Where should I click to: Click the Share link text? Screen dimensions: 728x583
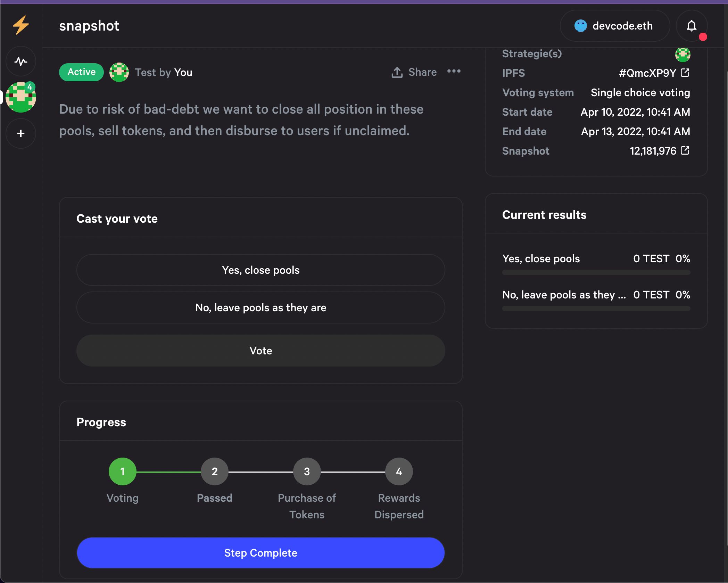pos(422,72)
